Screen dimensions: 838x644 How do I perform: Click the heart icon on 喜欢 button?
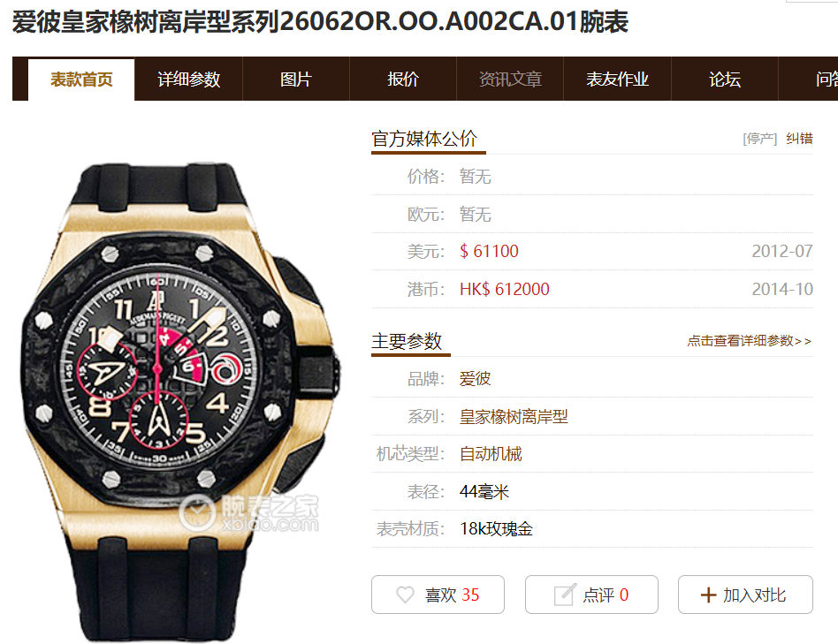point(405,595)
